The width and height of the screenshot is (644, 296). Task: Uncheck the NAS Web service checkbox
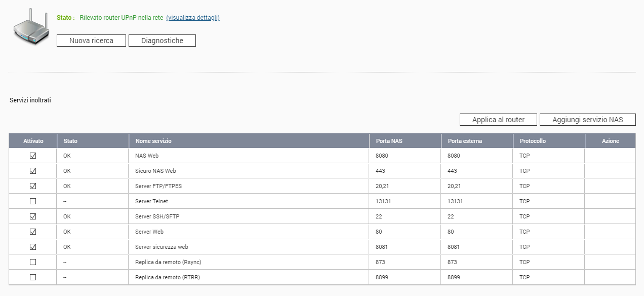33,156
